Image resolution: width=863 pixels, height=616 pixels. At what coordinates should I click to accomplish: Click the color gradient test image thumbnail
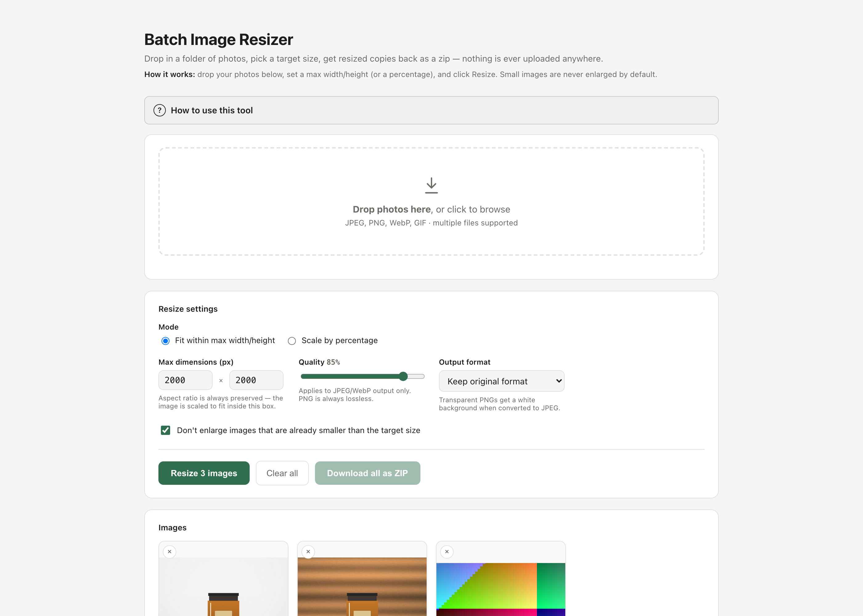(501, 589)
